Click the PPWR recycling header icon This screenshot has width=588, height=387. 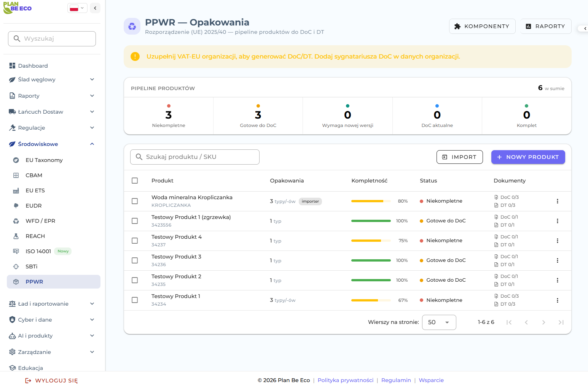[x=132, y=26]
